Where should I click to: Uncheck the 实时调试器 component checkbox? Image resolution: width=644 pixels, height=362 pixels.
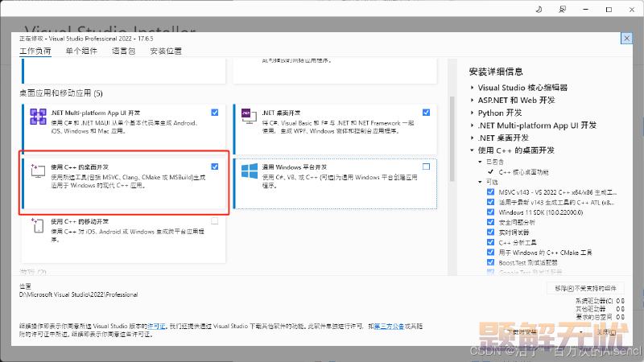tap(490, 232)
